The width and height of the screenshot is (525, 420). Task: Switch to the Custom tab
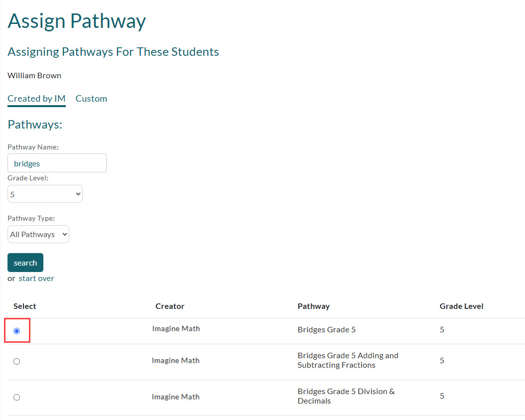[x=91, y=98]
